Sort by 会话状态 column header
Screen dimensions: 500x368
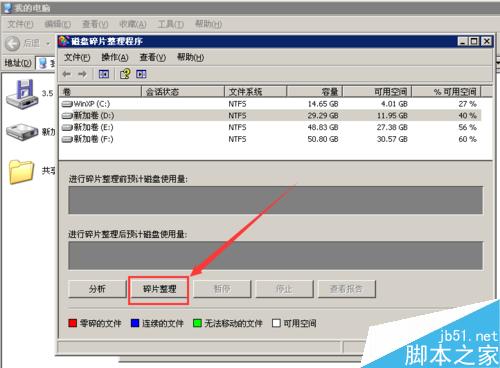tap(183, 92)
